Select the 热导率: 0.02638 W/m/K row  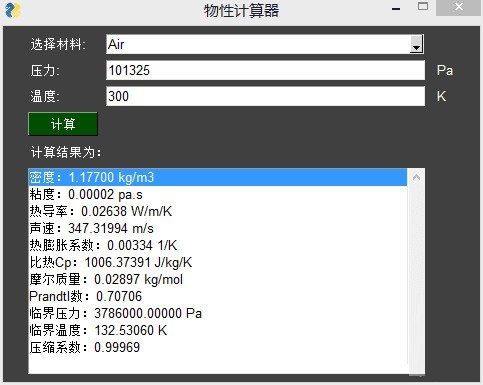[x=218, y=211]
